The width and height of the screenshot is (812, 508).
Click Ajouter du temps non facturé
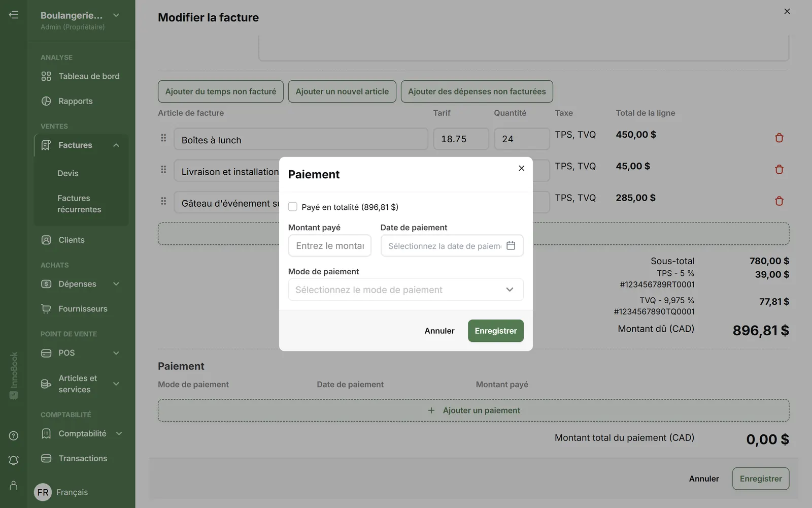pyautogui.click(x=221, y=91)
